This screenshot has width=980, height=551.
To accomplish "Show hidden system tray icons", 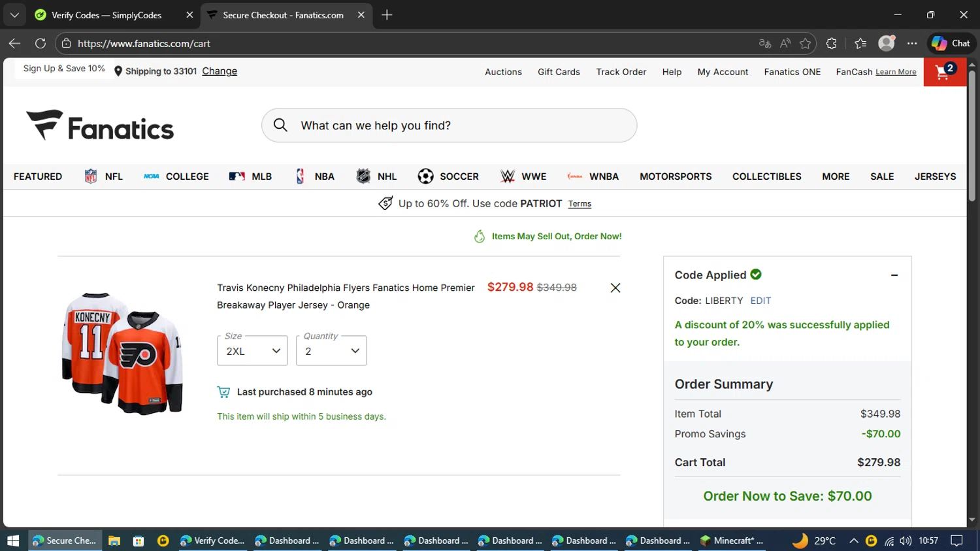I will pyautogui.click(x=853, y=541).
